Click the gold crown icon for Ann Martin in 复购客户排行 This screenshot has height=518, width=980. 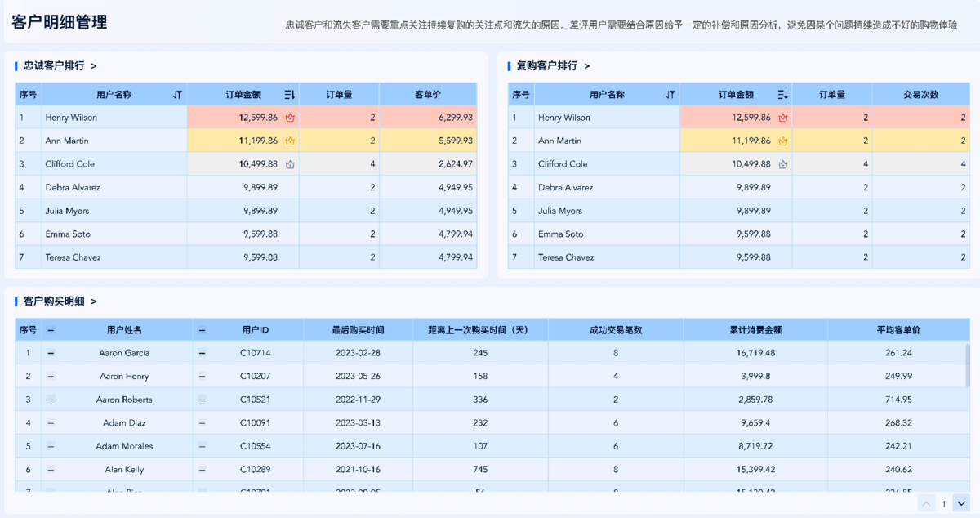click(783, 141)
